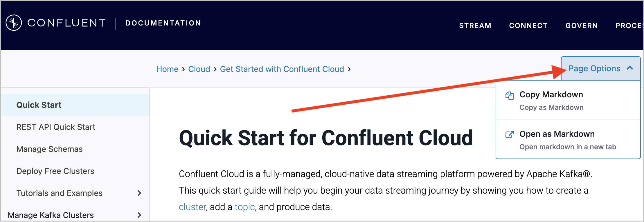This screenshot has height=222, width=644.
Task: Expand the Tutorials and Examples chevron
Action: pyautogui.click(x=139, y=193)
